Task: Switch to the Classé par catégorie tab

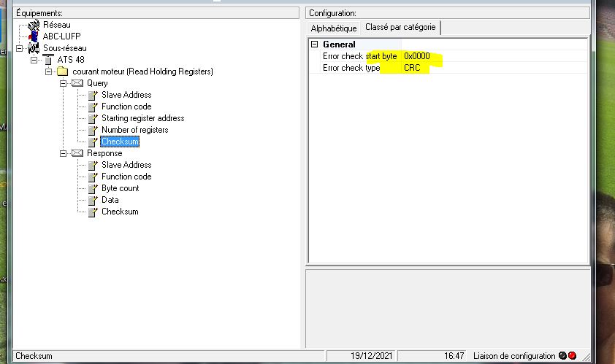Action: (400, 28)
